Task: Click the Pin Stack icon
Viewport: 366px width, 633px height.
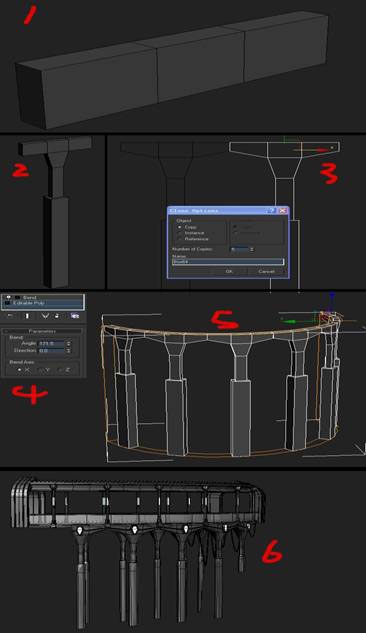Action: pos(11,316)
